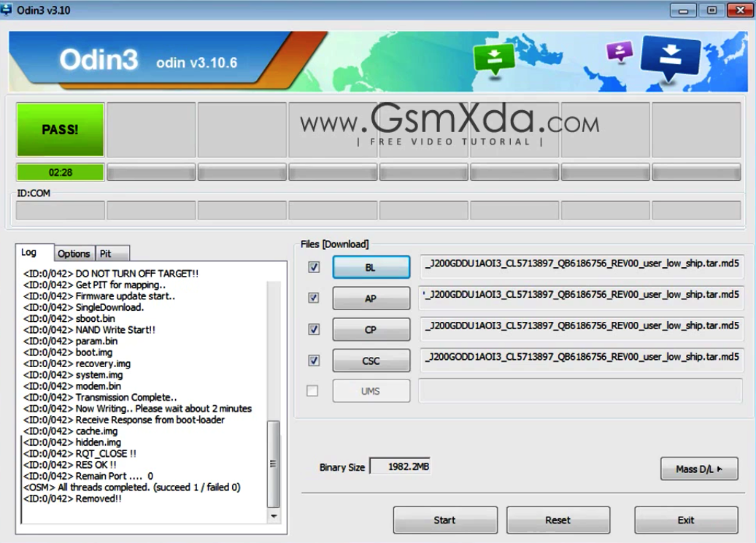
Task: Select log line 'sboot.bin'
Action: tap(69, 319)
